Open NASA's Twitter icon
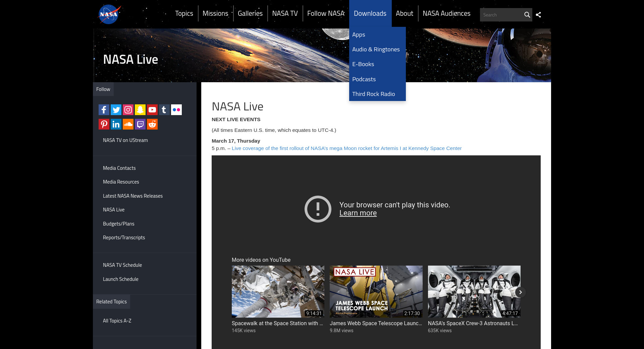The image size is (644, 349). (116, 110)
